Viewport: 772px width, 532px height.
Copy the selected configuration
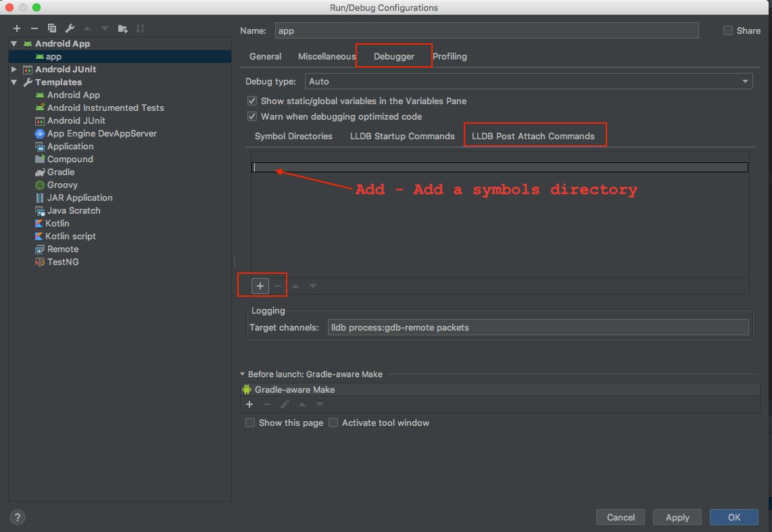point(51,28)
